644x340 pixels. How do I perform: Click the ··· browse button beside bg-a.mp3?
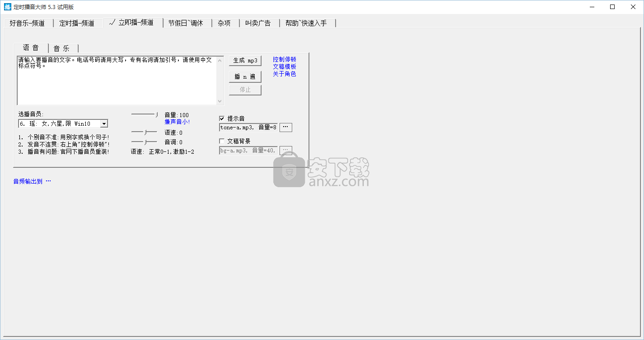click(285, 150)
